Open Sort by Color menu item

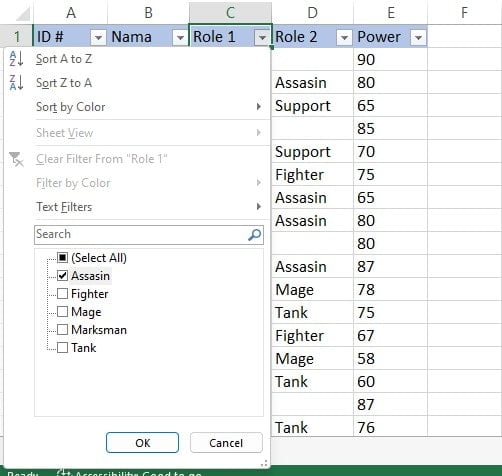(137, 107)
